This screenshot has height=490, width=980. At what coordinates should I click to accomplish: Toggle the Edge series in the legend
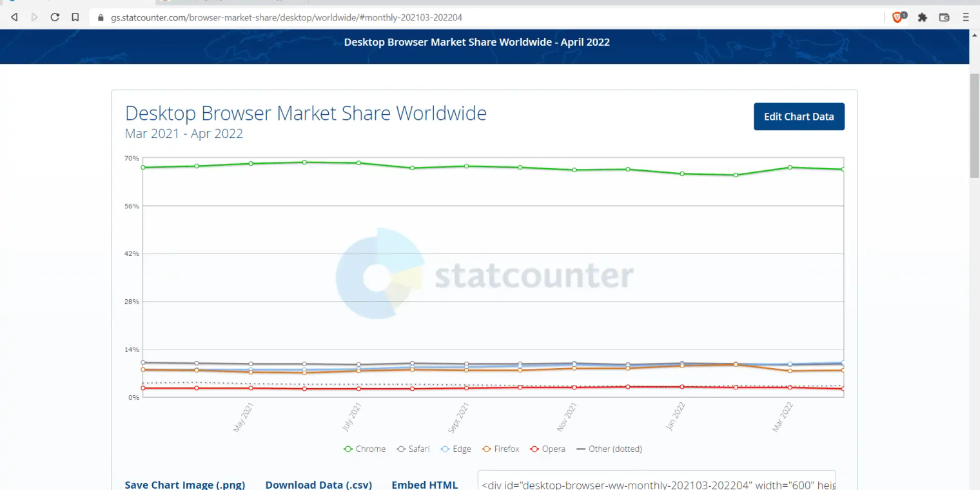(x=456, y=449)
